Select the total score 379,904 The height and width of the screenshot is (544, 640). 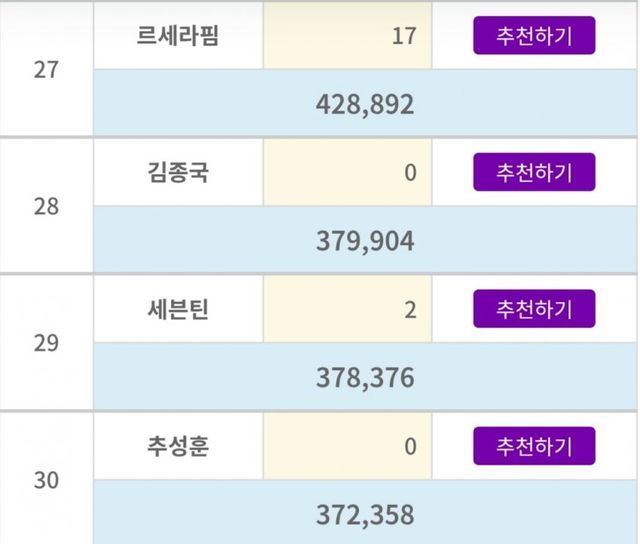pos(363,241)
